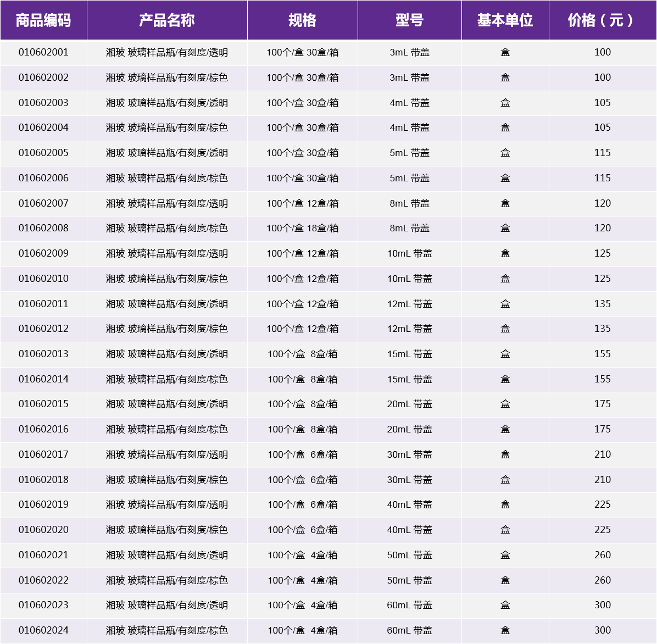Select product code 010602021
Screen dimensions: 657x644
[43, 555]
